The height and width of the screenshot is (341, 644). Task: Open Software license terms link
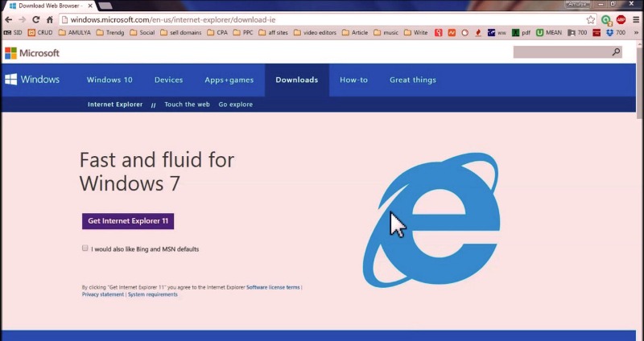pos(273,287)
